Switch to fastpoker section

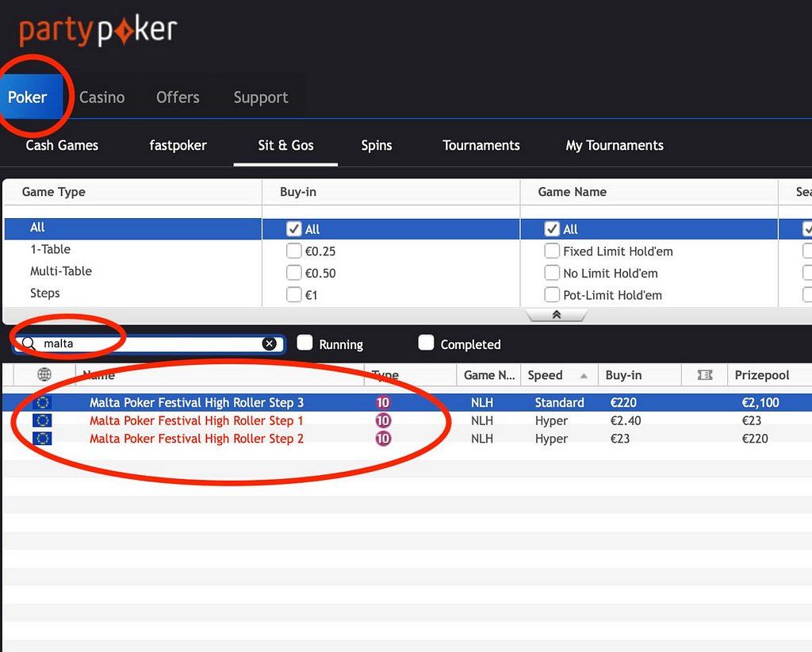(x=178, y=145)
